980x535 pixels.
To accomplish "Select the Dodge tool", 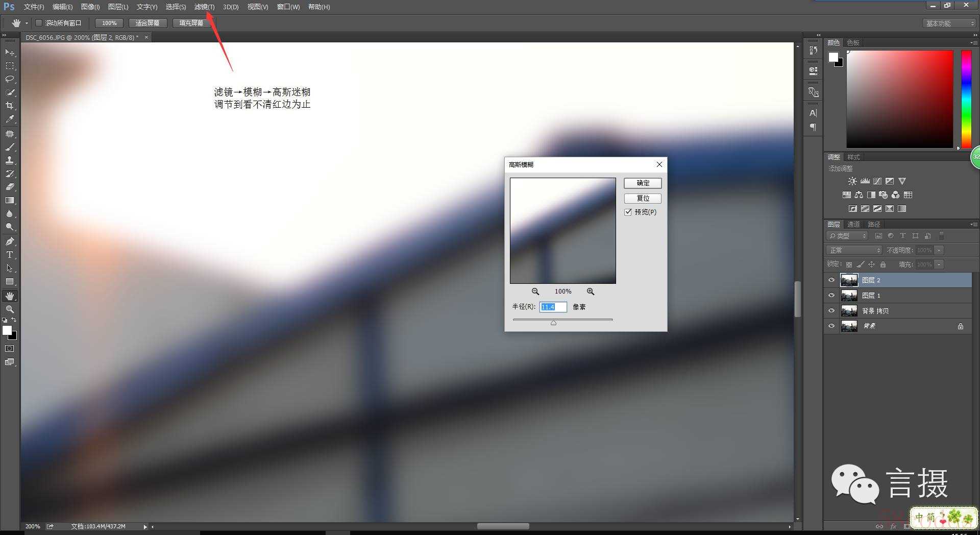I will (x=10, y=227).
